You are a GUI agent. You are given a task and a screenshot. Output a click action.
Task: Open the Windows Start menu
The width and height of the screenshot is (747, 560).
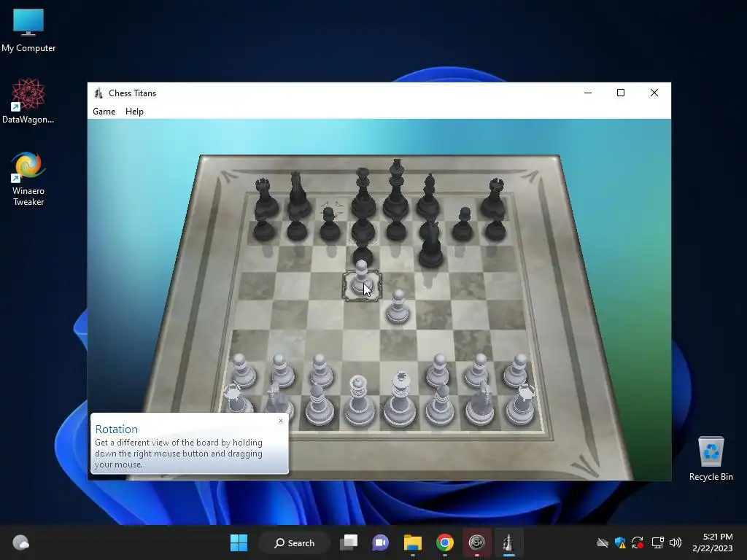click(x=239, y=542)
